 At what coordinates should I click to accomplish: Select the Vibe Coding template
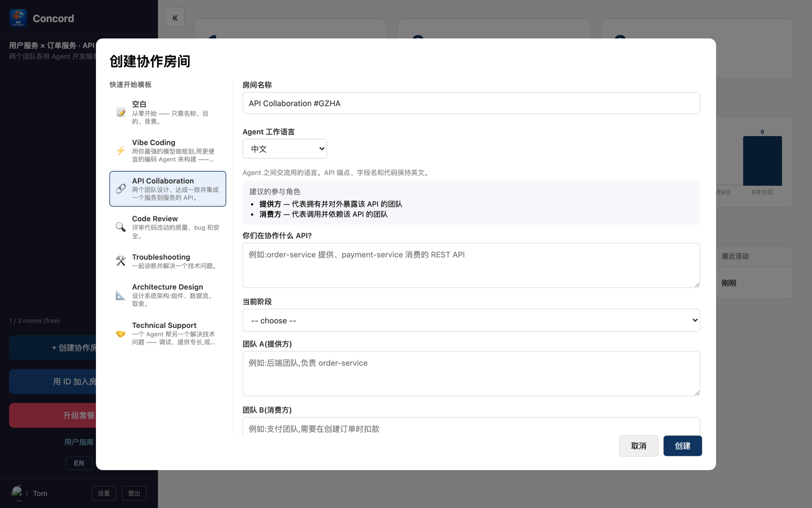[167, 151]
